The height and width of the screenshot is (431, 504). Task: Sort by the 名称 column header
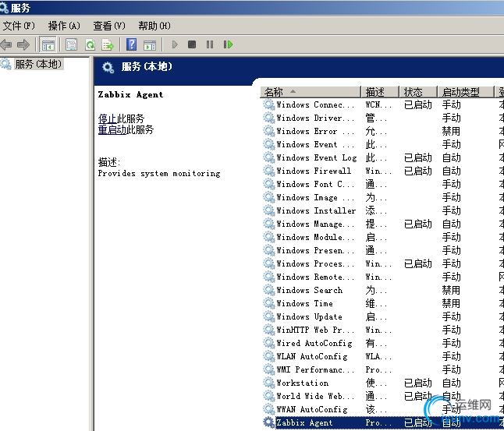pyautogui.click(x=311, y=92)
